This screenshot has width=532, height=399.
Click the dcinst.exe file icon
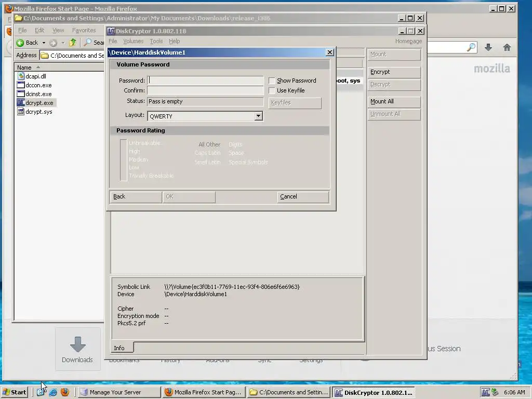click(x=21, y=94)
